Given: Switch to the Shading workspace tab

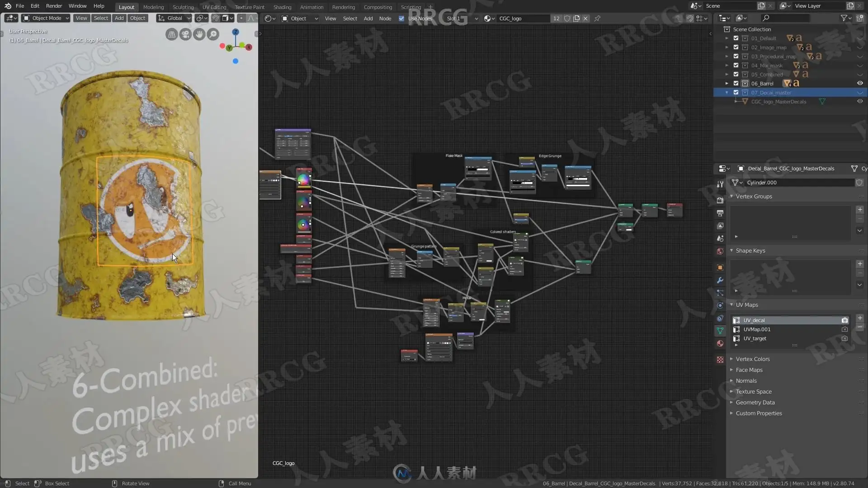Looking at the screenshot, I should tap(282, 7).
